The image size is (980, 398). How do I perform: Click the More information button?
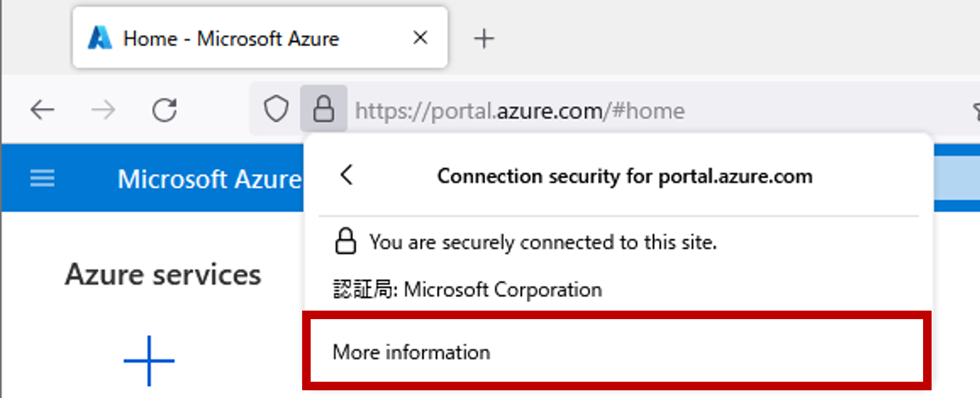click(411, 352)
